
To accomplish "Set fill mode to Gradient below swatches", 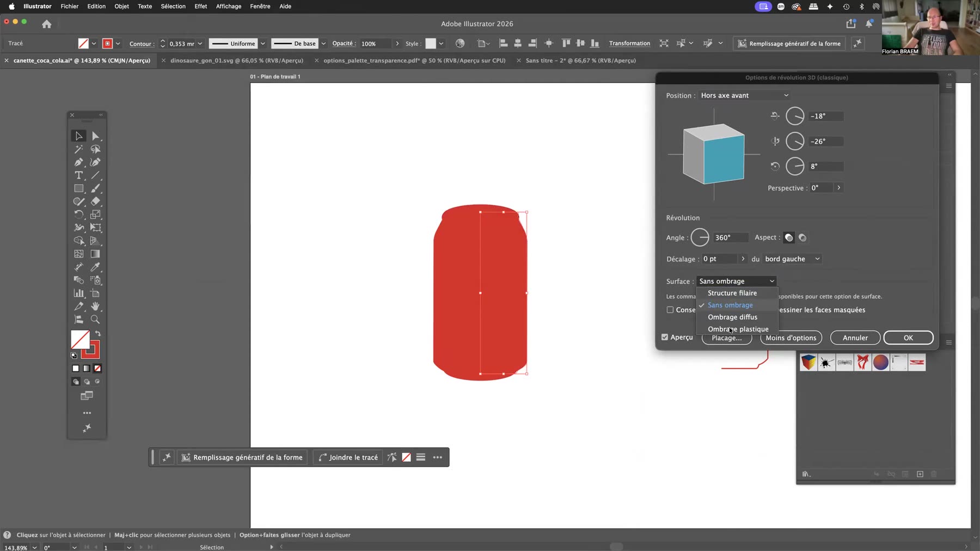I will pos(87,369).
